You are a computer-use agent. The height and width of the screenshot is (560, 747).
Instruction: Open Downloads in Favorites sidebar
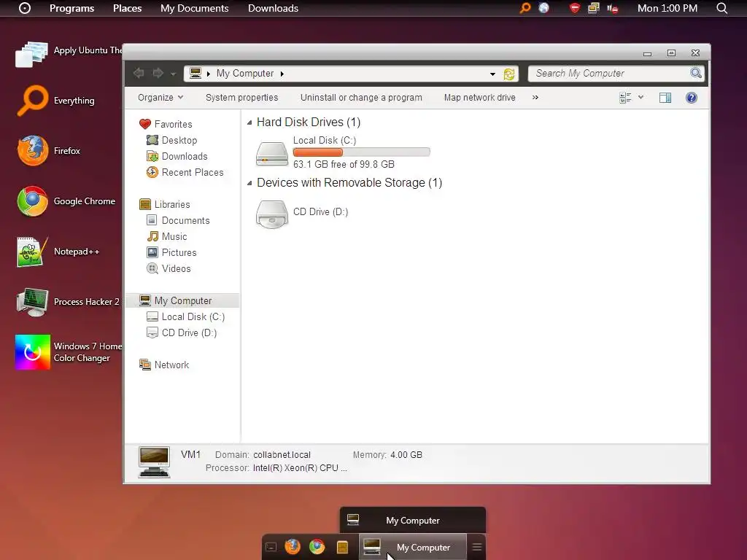(x=185, y=156)
